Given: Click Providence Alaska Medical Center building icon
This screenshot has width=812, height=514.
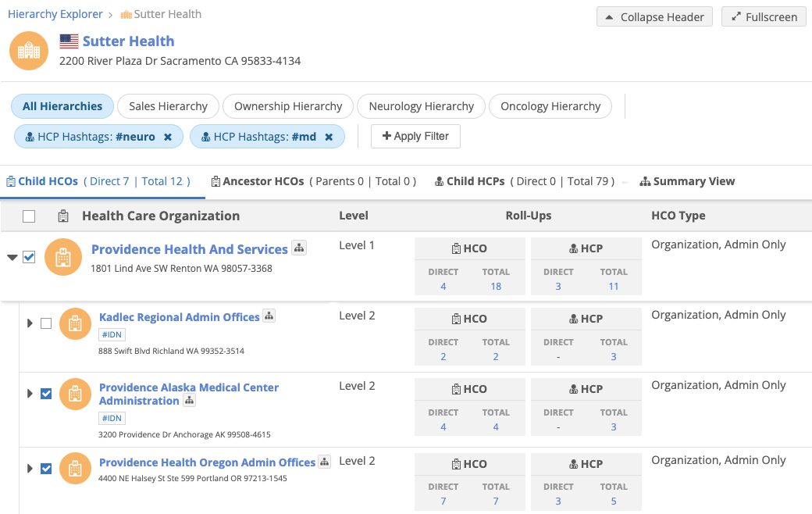Looking at the screenshot, I should coord(75,394).
